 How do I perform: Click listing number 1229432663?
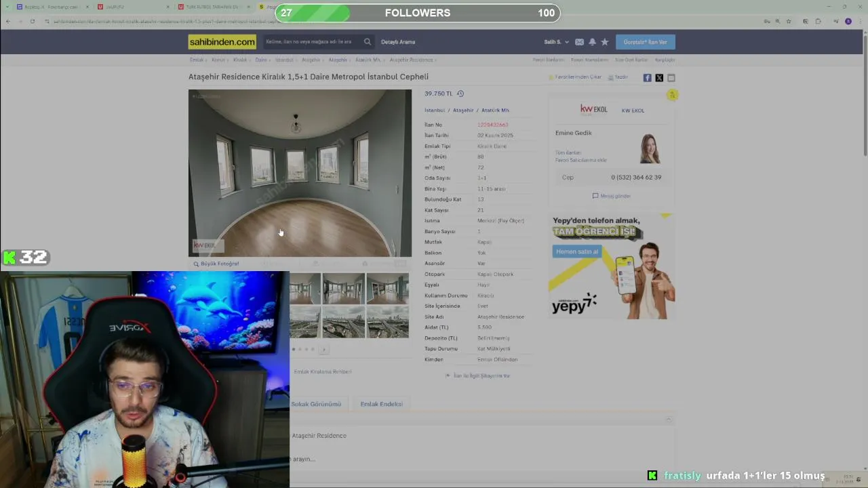click(x=492, y=125)
